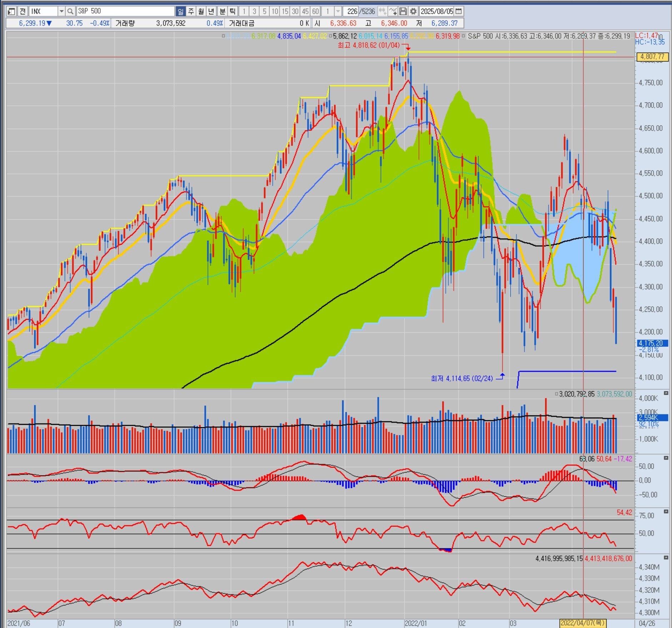Click the 226 bar count field
Image resolution: width=672 pixels, height=628 pixels.
[351, 11]
